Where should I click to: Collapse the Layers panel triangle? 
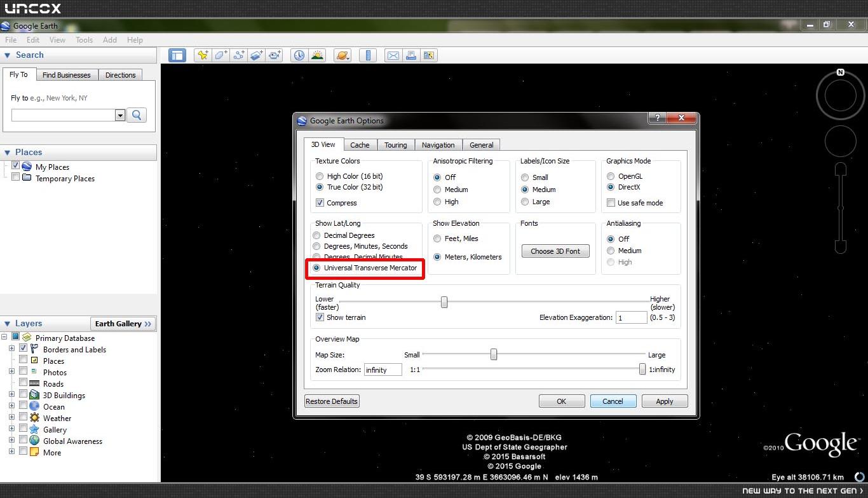(x=8, y=324)
